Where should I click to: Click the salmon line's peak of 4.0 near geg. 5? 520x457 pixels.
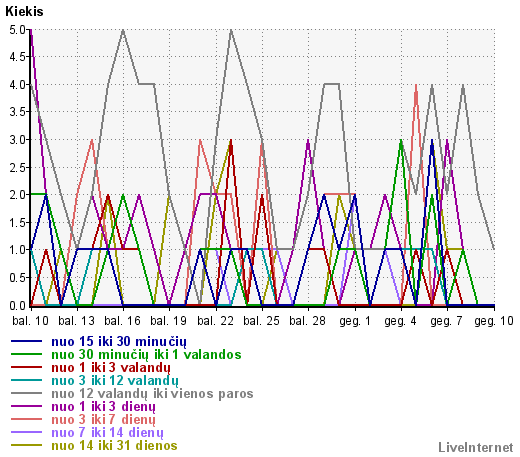pos(416,85)
